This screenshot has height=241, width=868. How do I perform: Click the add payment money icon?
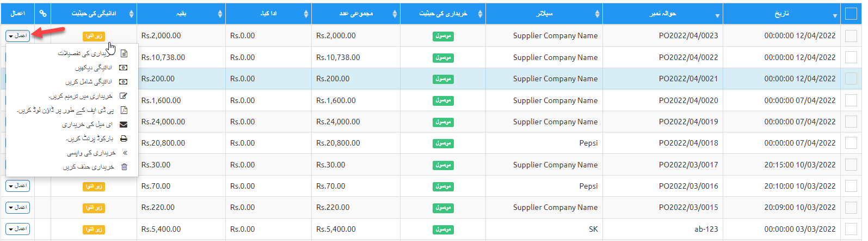(x=124, y=82)
